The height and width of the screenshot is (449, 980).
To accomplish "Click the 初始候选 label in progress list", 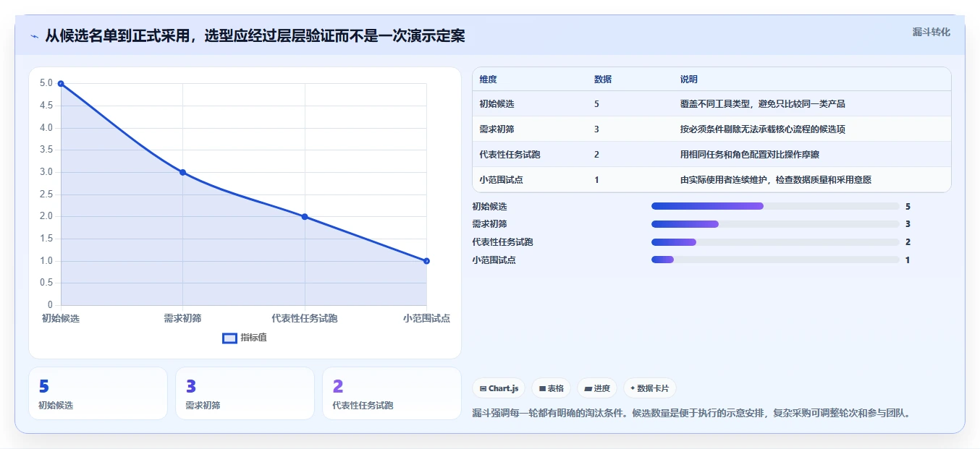I will [x=489, y=207].
